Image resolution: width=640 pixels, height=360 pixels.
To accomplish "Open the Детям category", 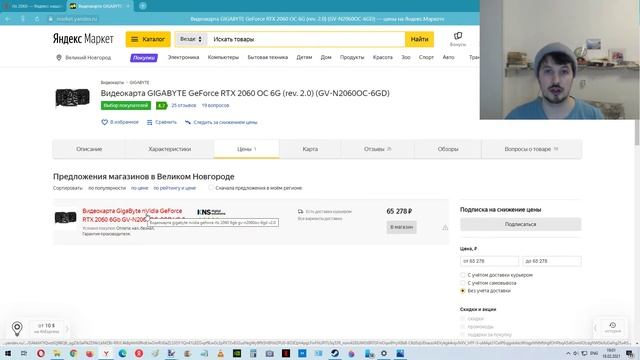I will pyautogui.click(x=304, y=58).
